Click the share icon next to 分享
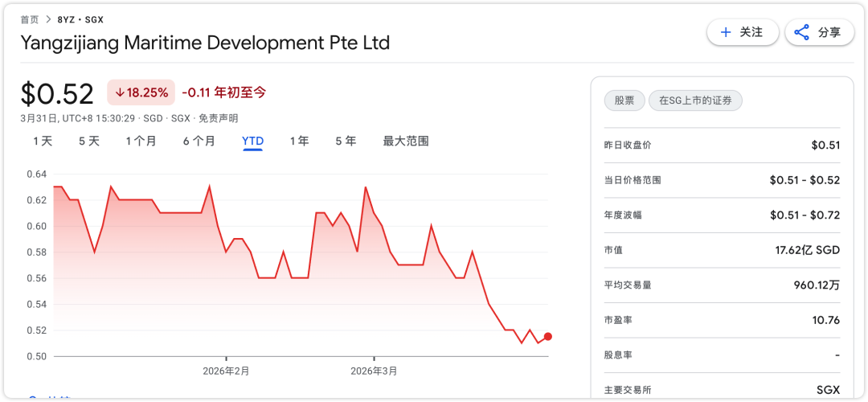 [801, 32]
